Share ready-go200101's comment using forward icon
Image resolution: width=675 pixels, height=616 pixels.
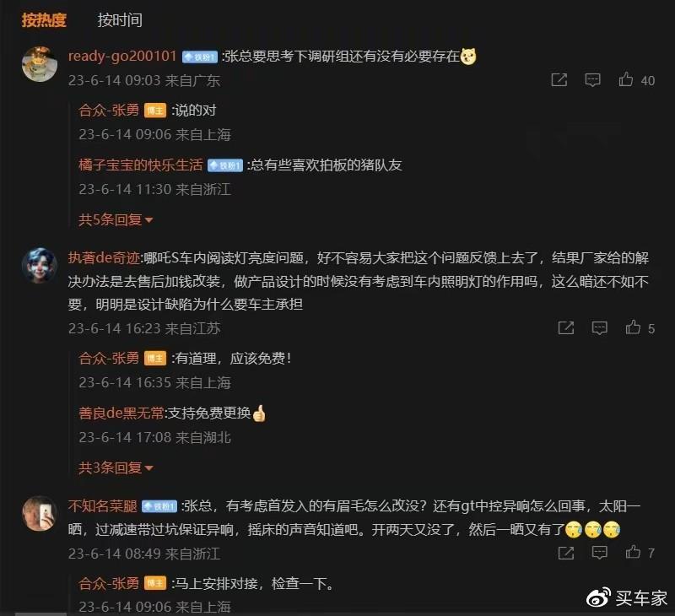(x=559, y=80)
